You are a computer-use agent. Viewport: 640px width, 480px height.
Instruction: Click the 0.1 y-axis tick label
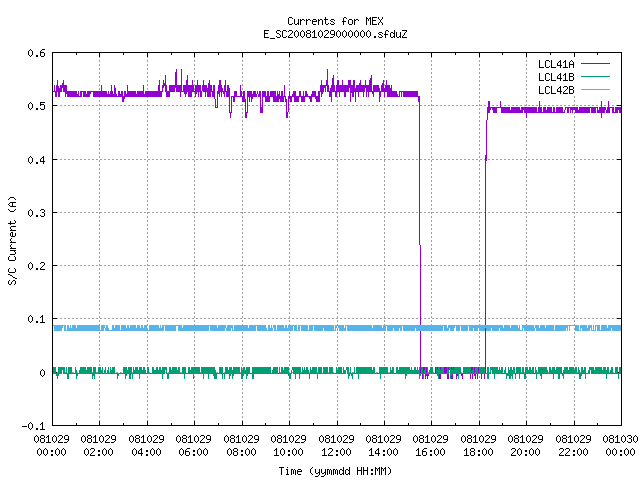36,319
